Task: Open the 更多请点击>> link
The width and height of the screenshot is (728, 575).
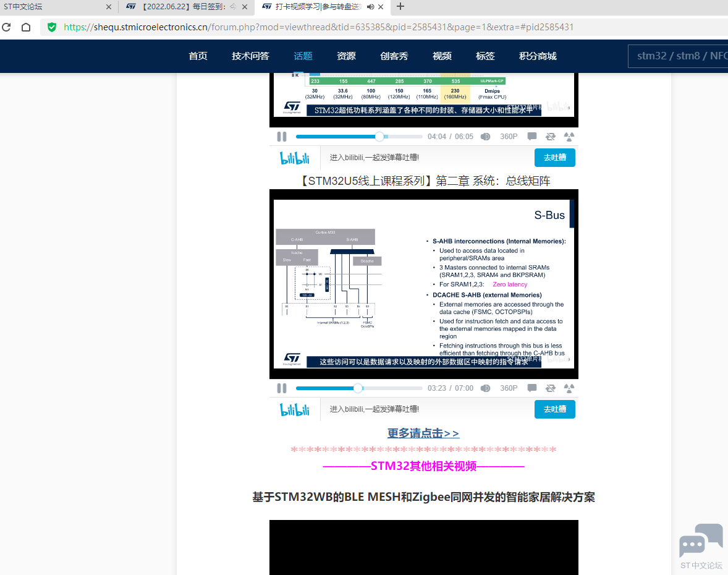Action: coord(423,433)
